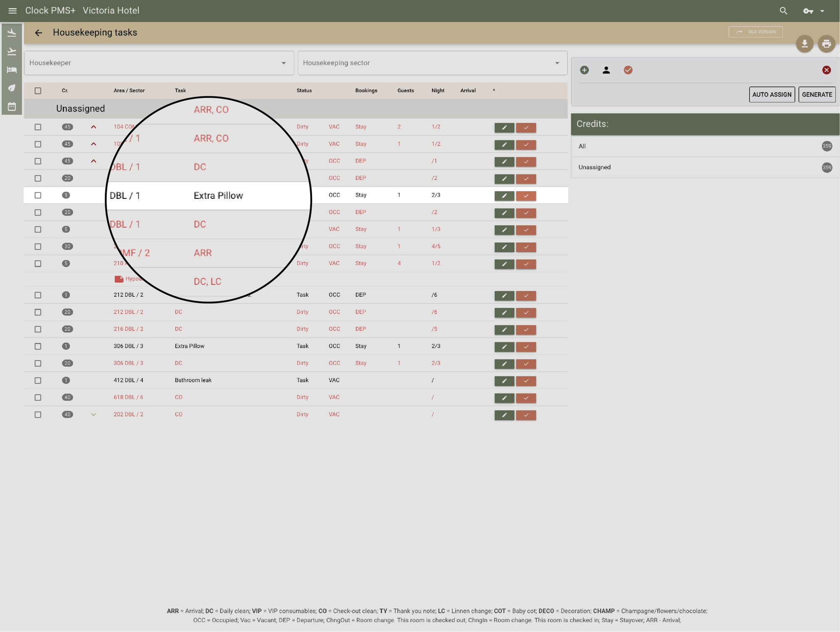The width and height of the screenshot is (840, 632).
Task: Click the green add task plus icon
Action: (x=584, y=70)
